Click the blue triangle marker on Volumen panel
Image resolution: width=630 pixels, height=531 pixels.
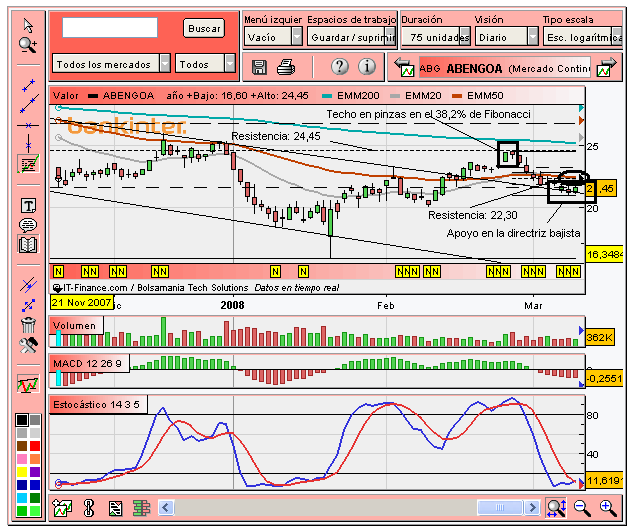click(581, 330)
